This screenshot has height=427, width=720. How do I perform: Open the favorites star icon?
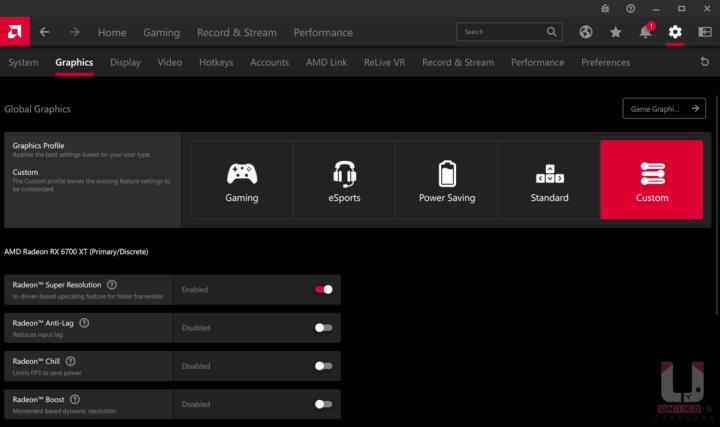pyautogui.click(x=616, y=32)
